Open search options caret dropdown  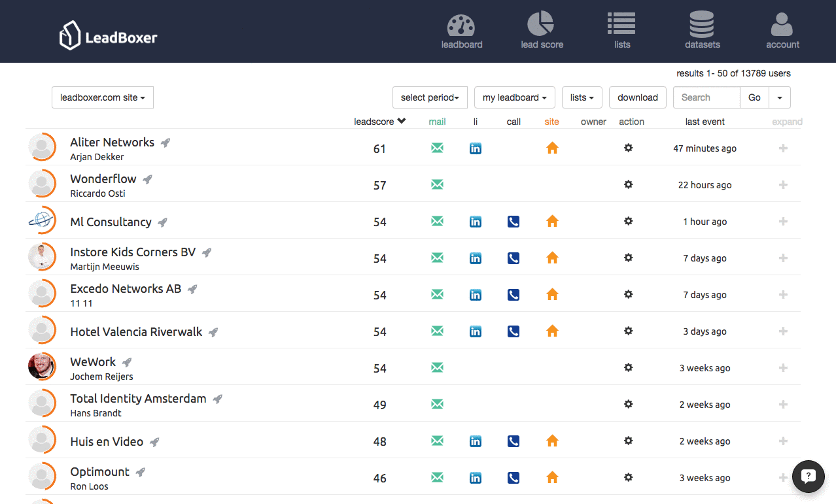780,97
